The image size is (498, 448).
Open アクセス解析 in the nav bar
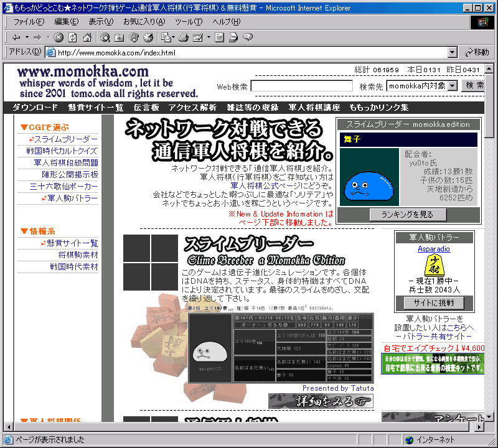point(192,108)
